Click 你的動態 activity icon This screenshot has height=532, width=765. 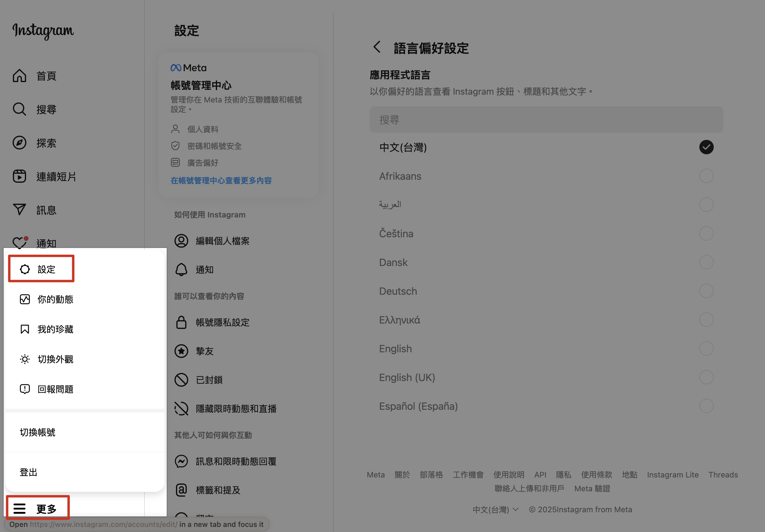25,299
